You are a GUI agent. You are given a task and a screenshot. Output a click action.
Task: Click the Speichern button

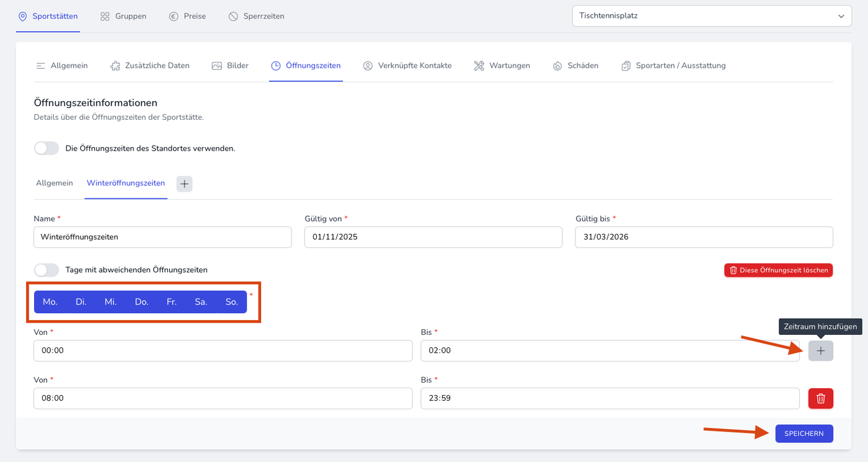pyautogui.click(x=804, y=433)
